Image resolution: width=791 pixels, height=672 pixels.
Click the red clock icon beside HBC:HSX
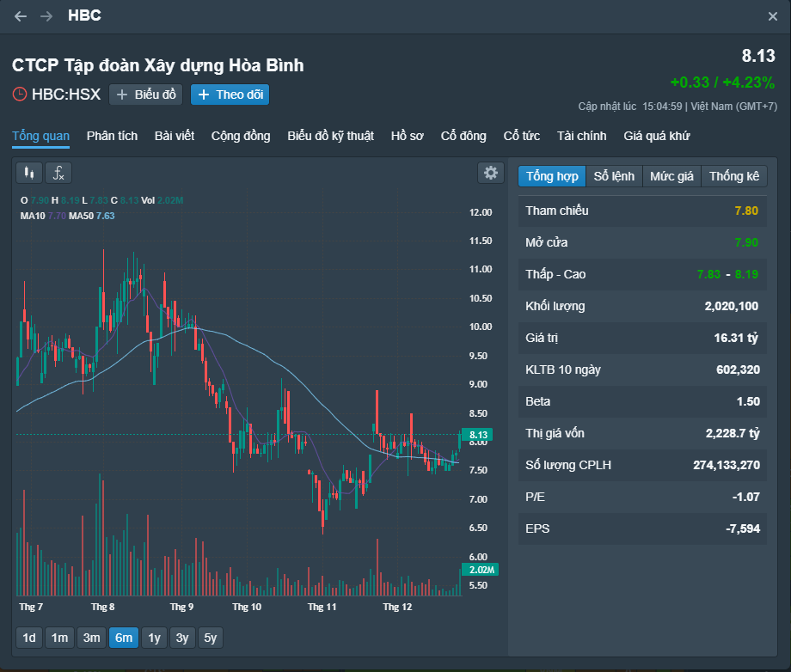click(x=20, y=95)
